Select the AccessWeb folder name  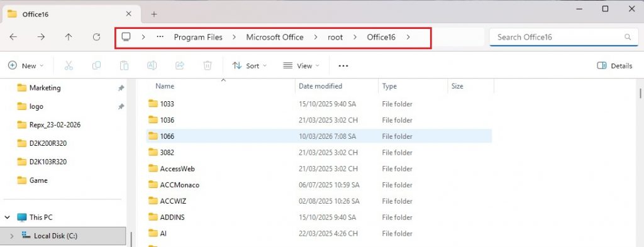click(177, 168)
